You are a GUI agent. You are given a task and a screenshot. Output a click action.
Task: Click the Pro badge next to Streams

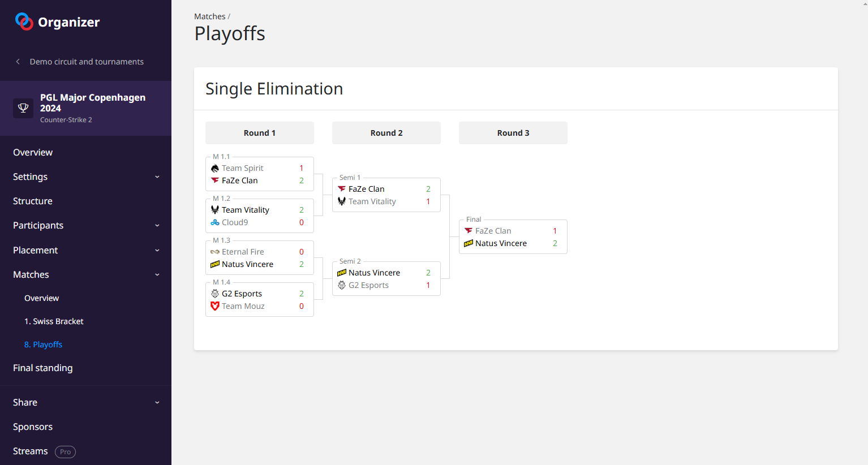pyautogui.click(x=65, y=451)
